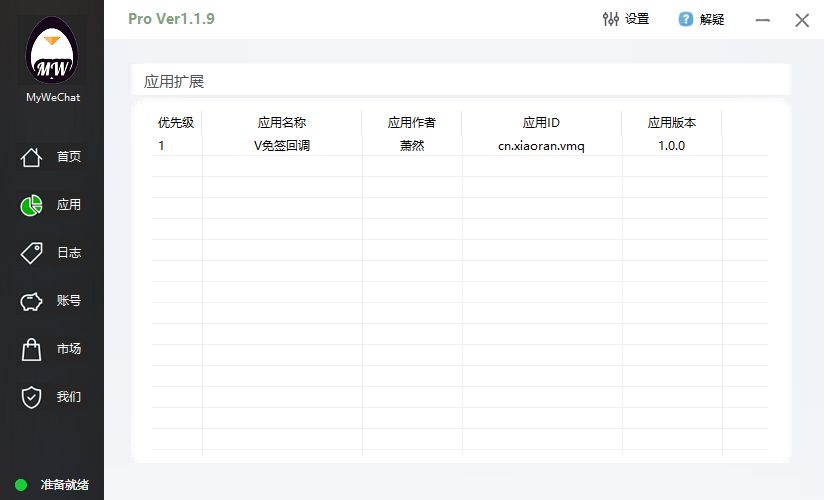The image size is (825, 500).
Task: Click the 设置 sliders icon
Action: click(x=610, y=19)
